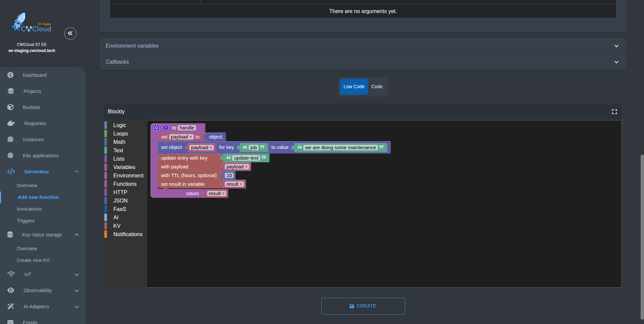Click the gear mutator icon on handle block
This screenshot has width=644, height=324.
(157, 128)
